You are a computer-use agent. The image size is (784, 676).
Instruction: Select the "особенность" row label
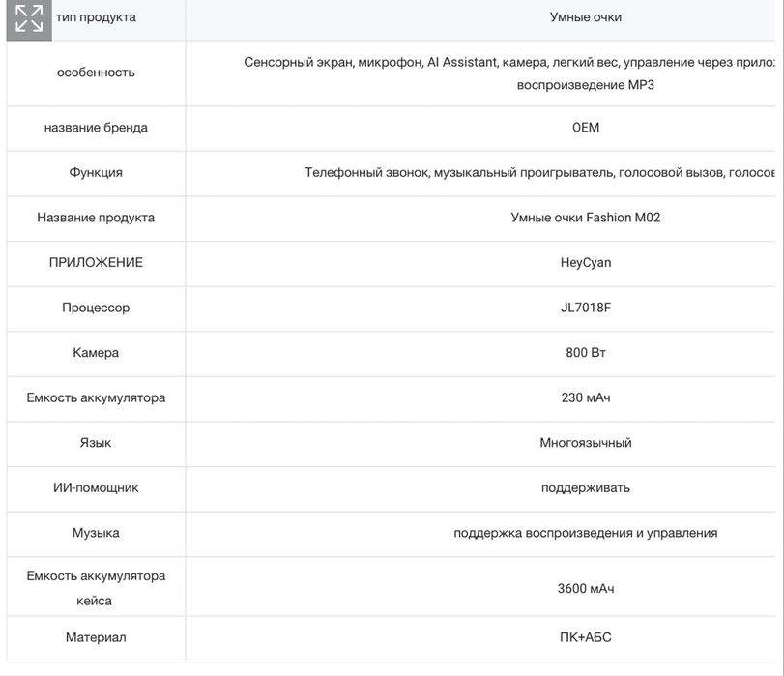96,73
